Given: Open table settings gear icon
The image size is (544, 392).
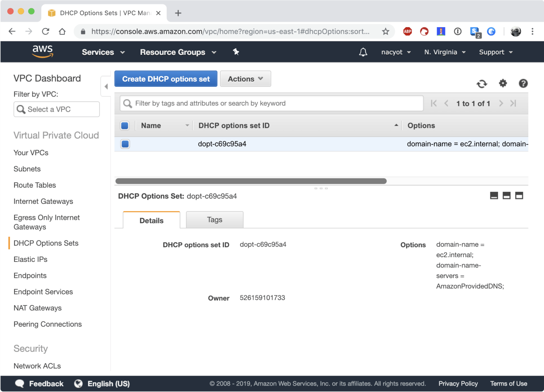Looking at the screenshot, I should tap(503, 83).
